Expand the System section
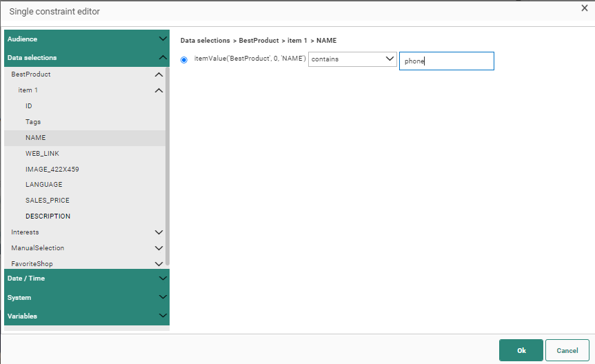This screenshot has height=364, width=595. coord(163,298)
